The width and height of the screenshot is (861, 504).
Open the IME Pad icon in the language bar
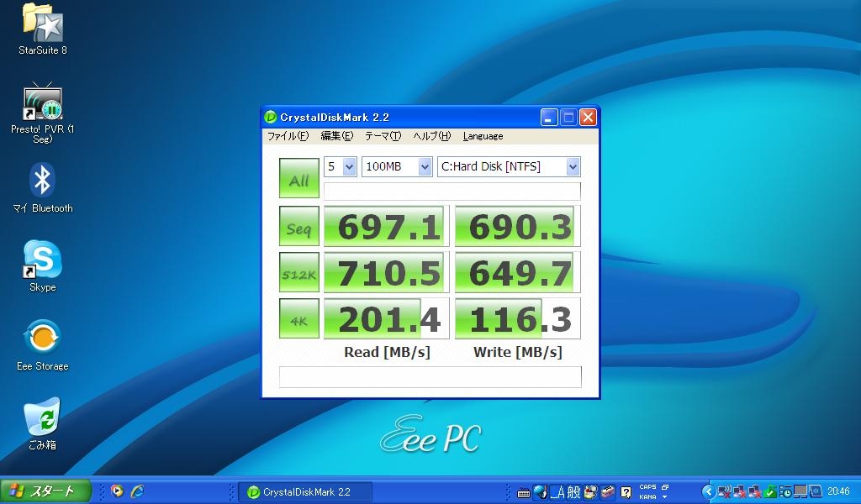[591, 492]
